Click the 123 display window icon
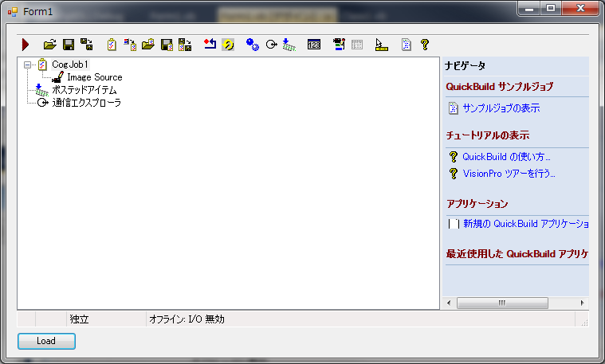Viewport: 605px width, 364px height. pos(314,45)
